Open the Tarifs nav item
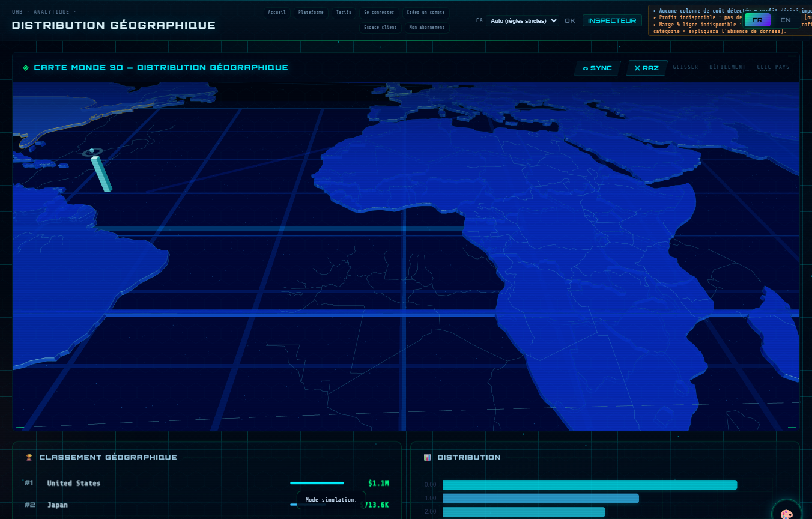 point(344,13)
